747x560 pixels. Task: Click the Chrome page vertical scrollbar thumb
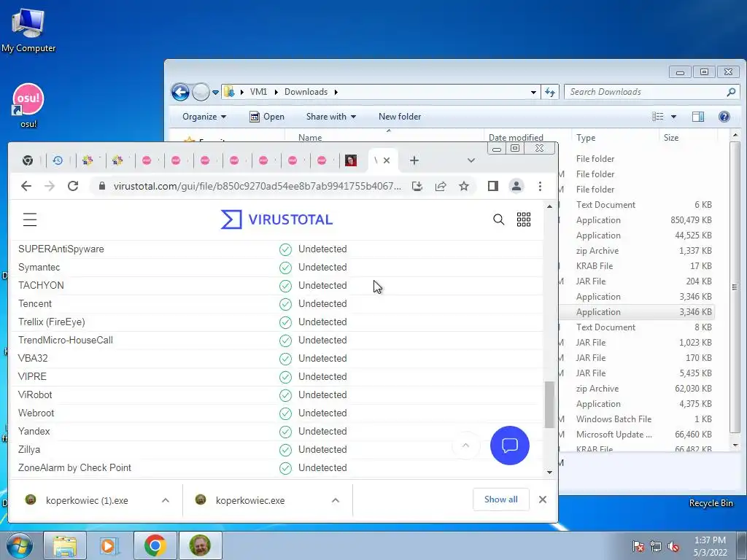click(549, 405)
